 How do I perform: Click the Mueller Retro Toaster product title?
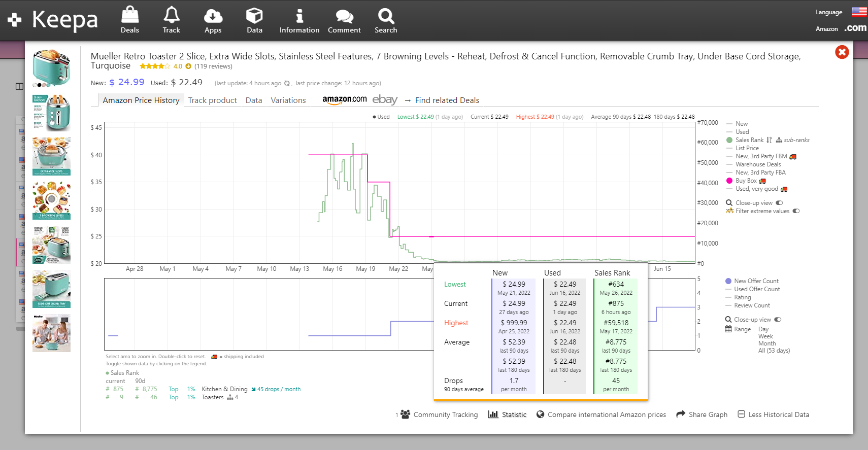tap(446, 60)
